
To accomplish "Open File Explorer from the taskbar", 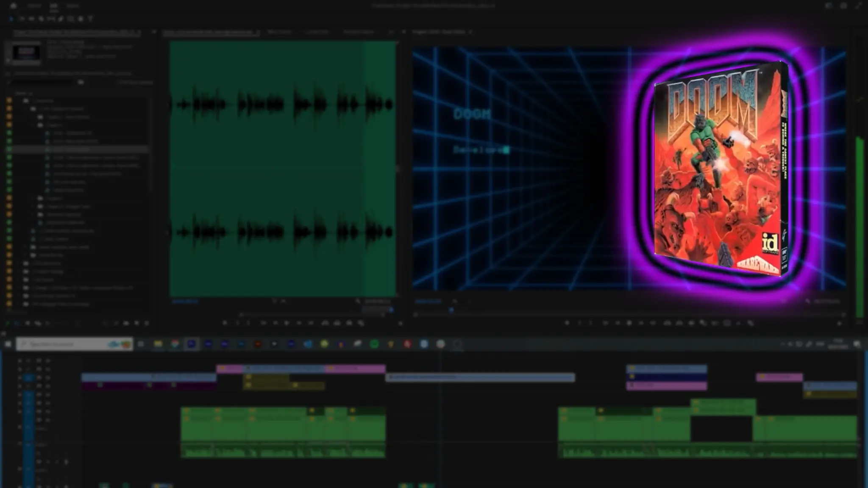I will pos(158,344).
